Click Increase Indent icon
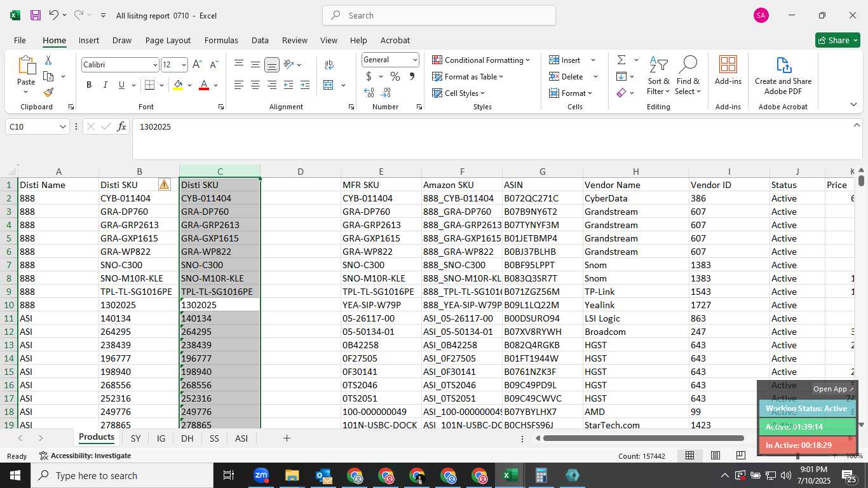 point(305,85)
